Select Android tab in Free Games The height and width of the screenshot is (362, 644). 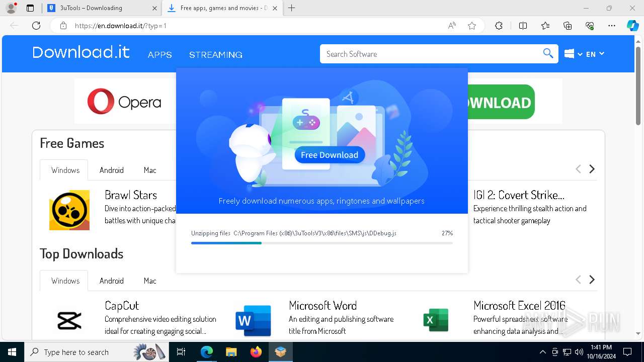pyautogui.click(x=112, y=170)
